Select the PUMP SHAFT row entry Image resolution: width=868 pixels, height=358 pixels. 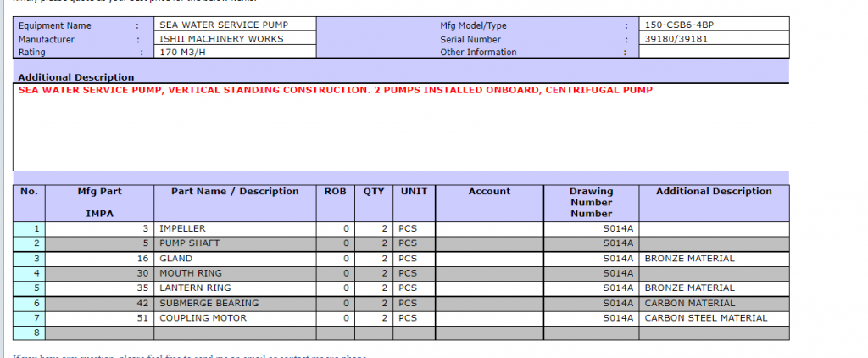(x=235, y=243)
